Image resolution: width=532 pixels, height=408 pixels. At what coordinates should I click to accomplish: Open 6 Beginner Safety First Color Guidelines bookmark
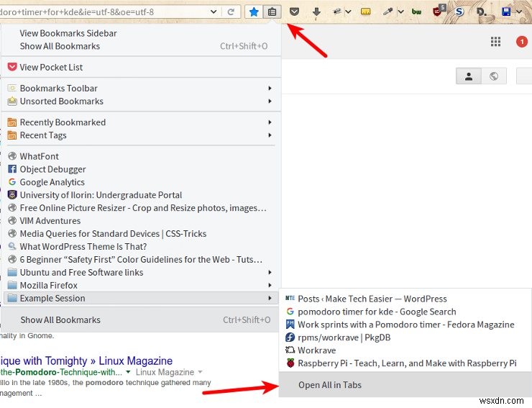(x=141, y=260)
